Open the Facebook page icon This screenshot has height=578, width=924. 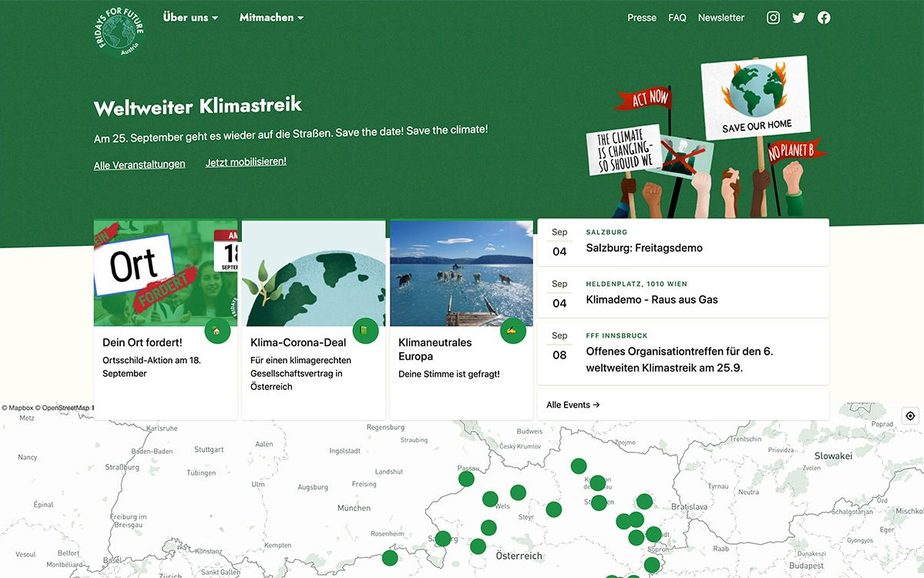click(824, 17)
